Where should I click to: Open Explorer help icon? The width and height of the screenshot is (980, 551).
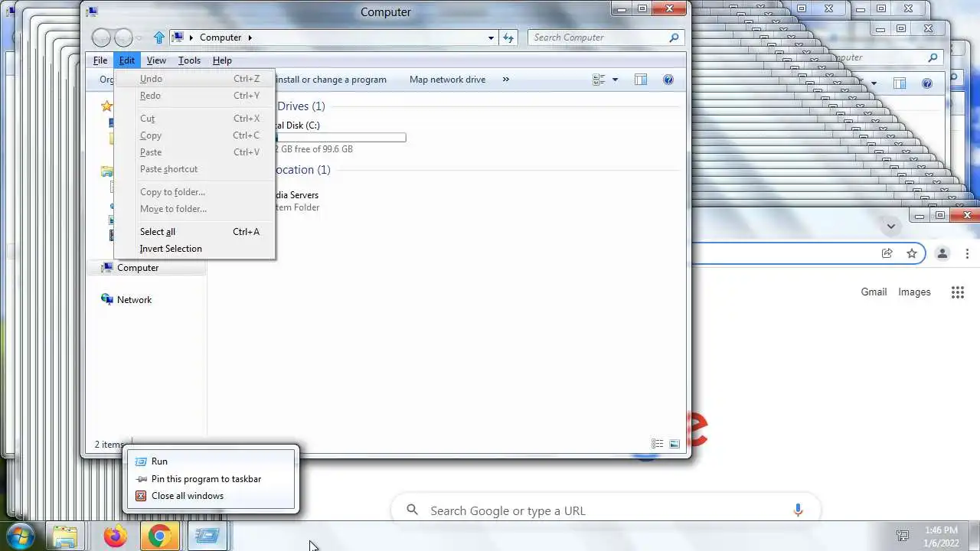[x=668, y=80]
